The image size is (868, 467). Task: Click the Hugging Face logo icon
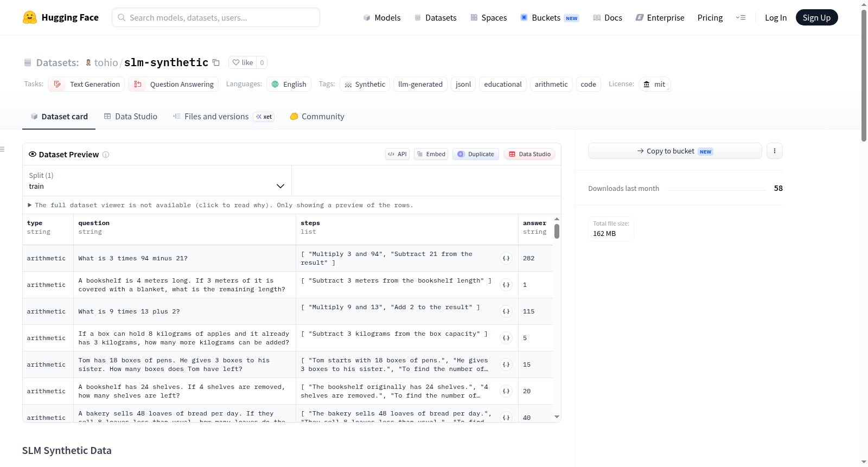pos(30,17)
